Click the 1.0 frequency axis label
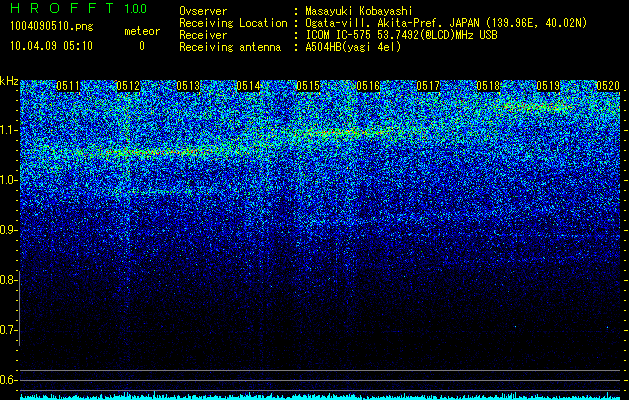Screen dimensions: 629x400 (8, 180)
